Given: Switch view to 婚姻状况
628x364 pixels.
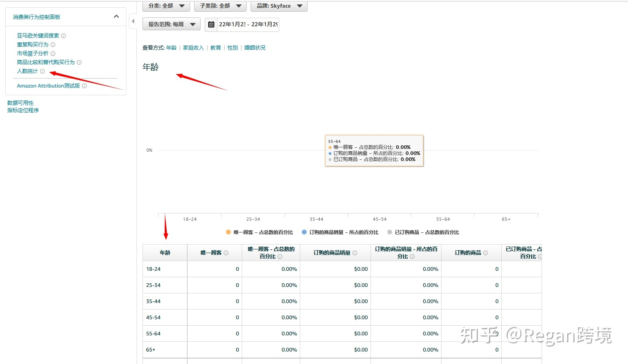Looking at the screenshot, I should pyautogui.click(x=255, y=48).
